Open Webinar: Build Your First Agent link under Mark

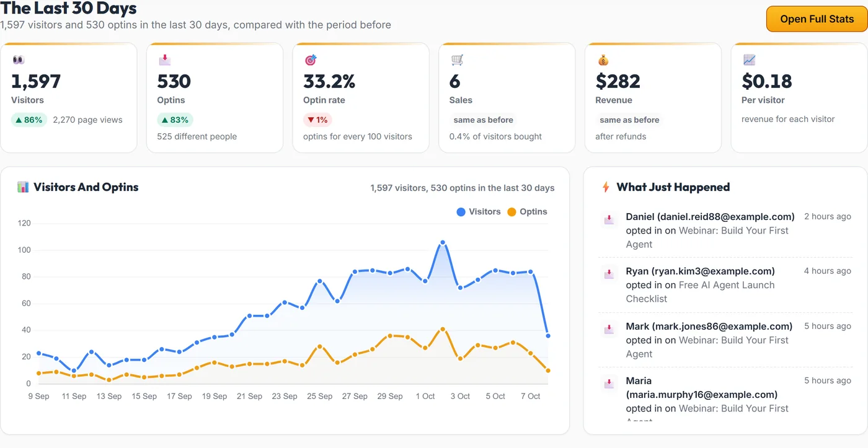pyautogui.click(x=707, y=347)
